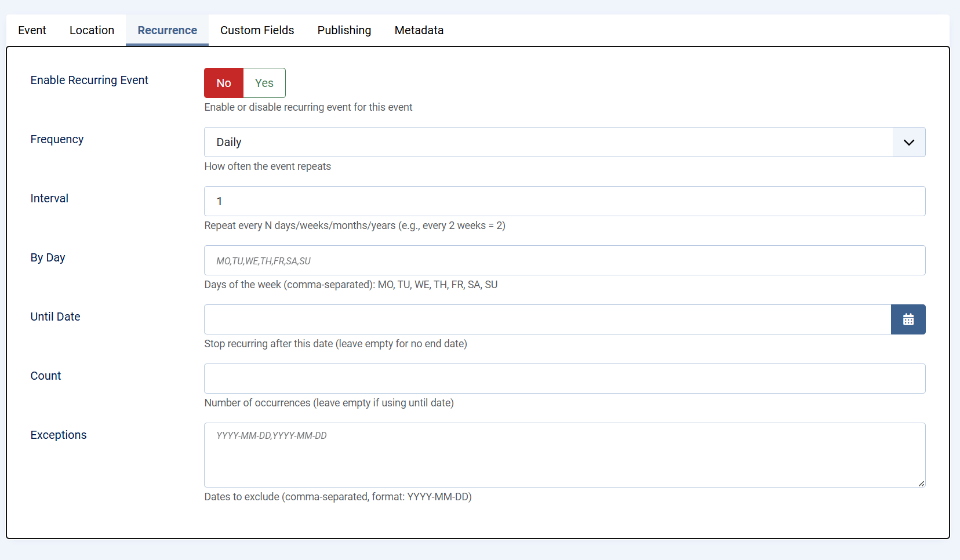Image resolution: width=960 pixels, height=560 pixels.
Task: Open the calendar picker for Until Date
Action: coord(908,319)
